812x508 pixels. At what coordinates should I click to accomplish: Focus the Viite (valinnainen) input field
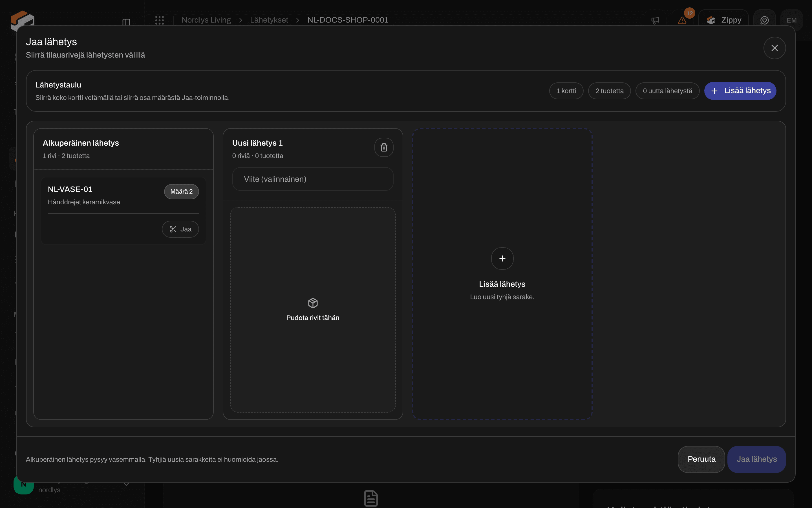[x=313, y=179]
